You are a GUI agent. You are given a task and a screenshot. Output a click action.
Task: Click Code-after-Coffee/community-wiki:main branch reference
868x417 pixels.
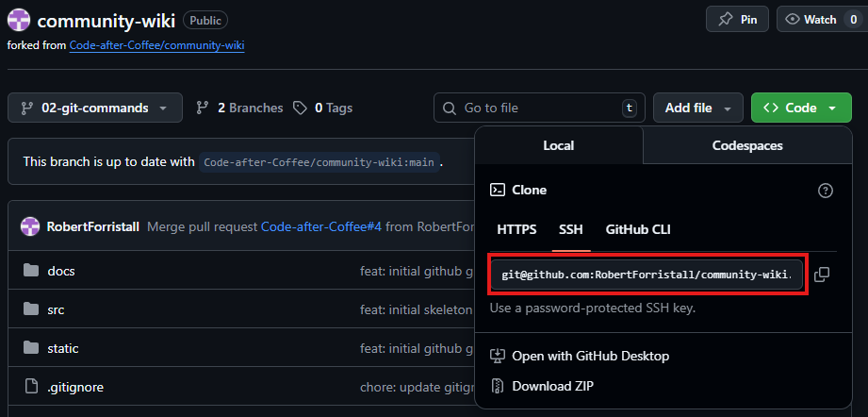point(319,162)
